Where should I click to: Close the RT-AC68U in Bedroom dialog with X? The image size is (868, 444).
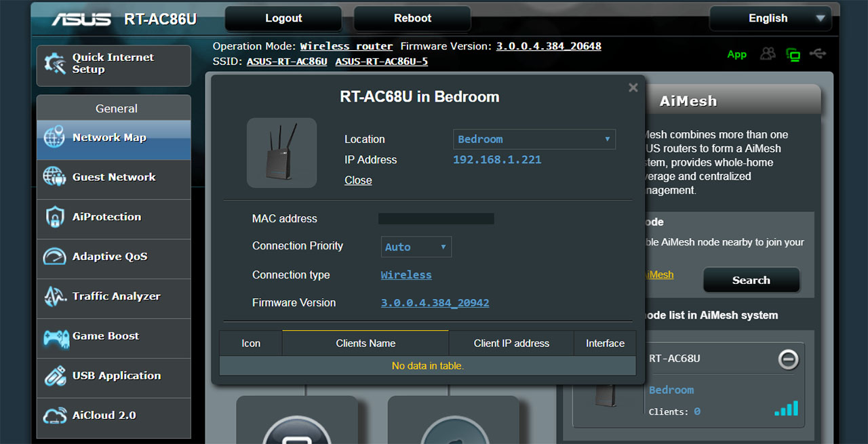click(633, 87)
